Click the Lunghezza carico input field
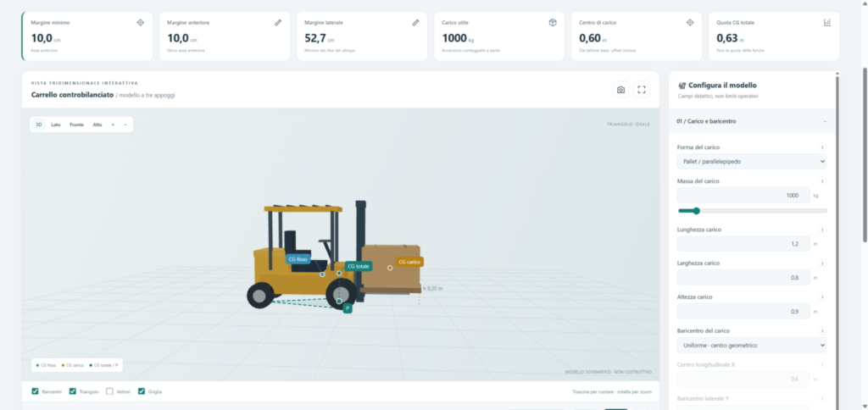This screenshot has height=410, width=868. (x=743, y=243)
